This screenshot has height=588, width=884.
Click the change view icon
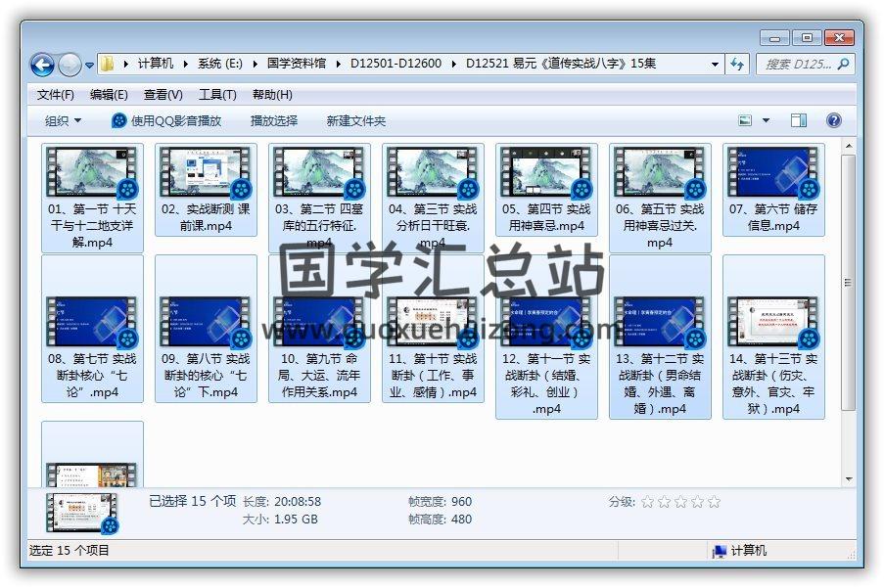pyautogui.click(x=746, y=120)
